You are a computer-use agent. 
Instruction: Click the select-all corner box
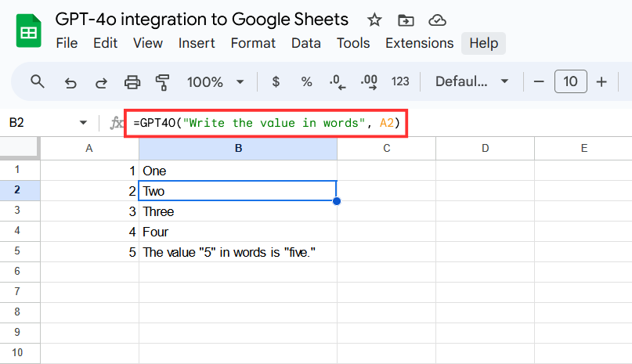pyautogui.click(x=20, y=149)
